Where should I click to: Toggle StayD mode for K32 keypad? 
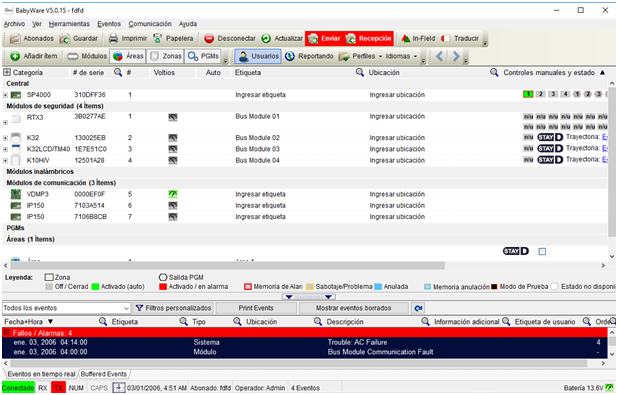click(550, 137)
